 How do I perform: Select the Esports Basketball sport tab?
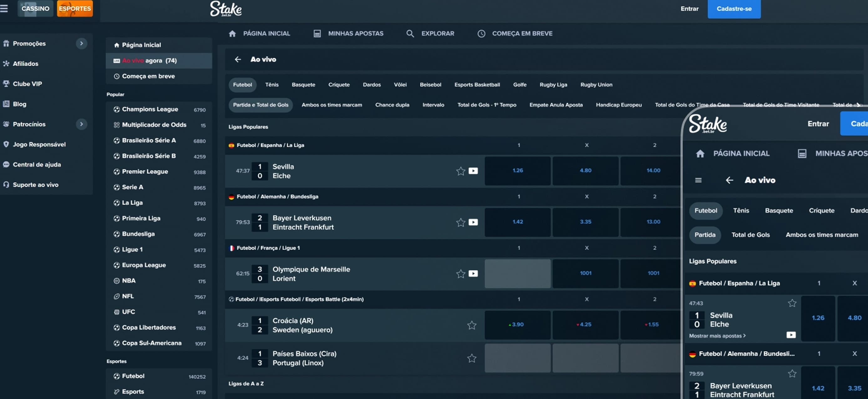click(477, 85)
